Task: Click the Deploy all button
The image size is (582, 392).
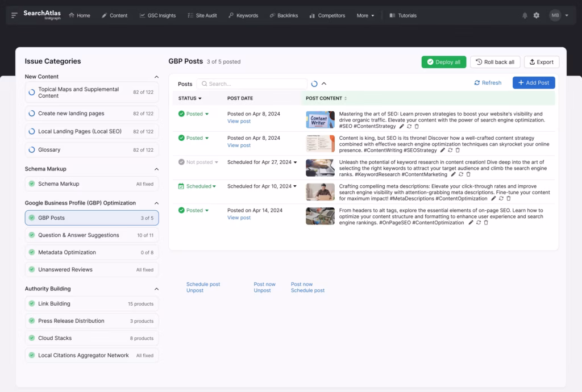Action: [x=444, y=61]
